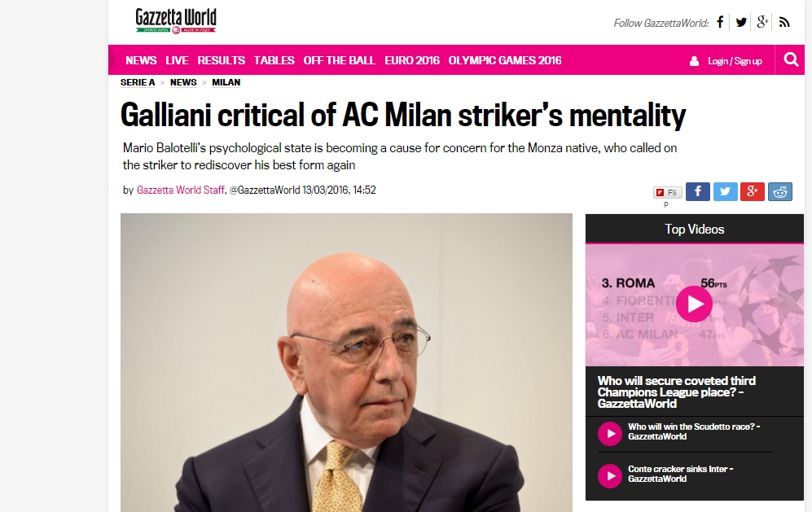Navigate to SERIE A breadcrumb
Image resolution: width=812 pixels, height=512 pixels.
coord(138,82)
